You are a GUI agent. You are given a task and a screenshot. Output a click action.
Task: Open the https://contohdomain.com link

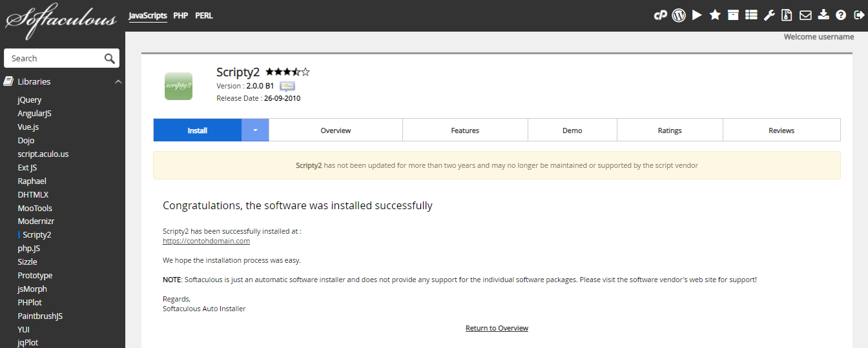206,241
